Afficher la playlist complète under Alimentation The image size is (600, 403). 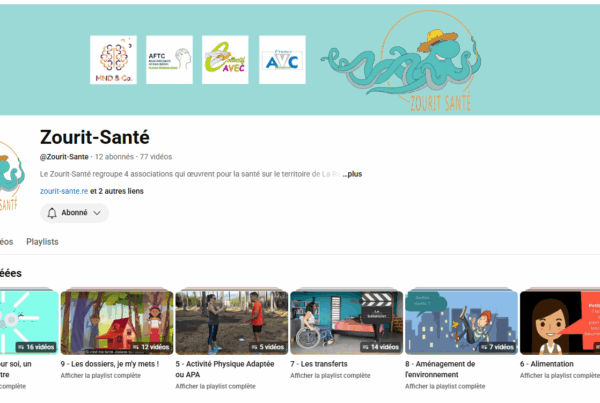click(560, 375)
